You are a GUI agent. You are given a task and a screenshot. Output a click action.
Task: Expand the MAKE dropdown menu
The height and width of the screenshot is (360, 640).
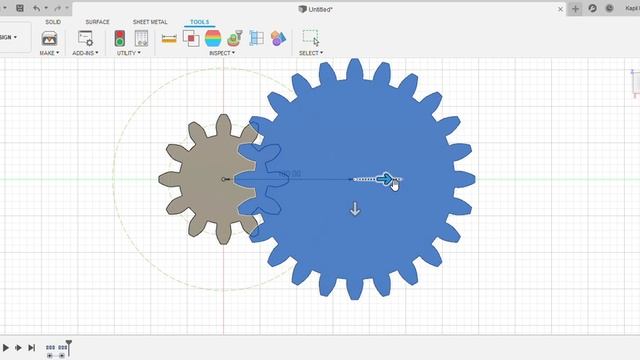coord(49,53)
